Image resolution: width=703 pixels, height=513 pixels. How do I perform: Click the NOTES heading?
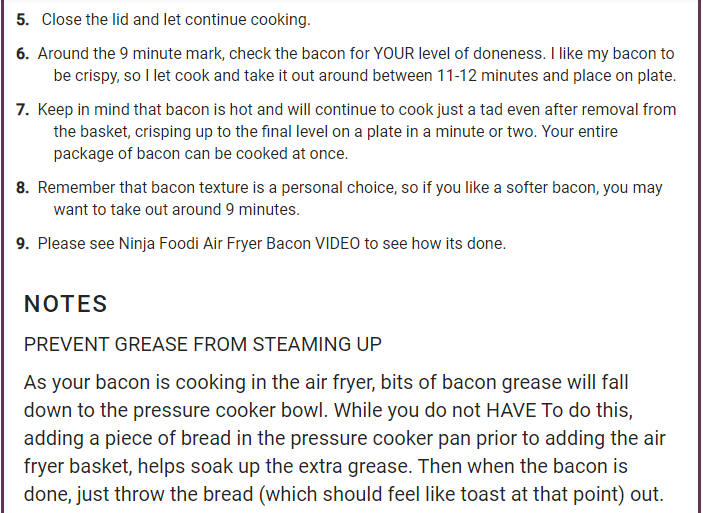(x=65, y=304)
